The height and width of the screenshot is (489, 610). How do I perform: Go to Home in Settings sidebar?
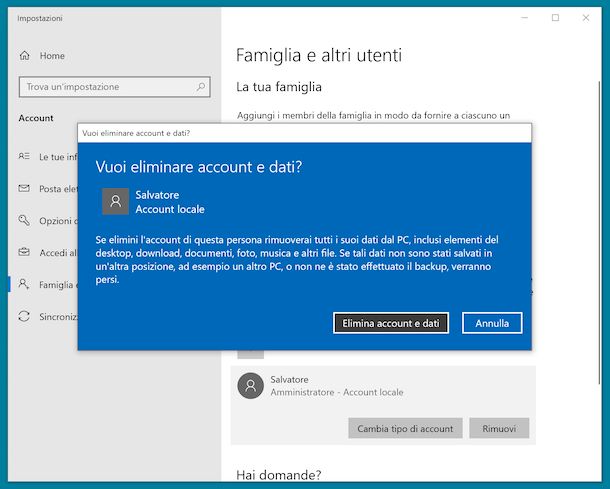52,56
